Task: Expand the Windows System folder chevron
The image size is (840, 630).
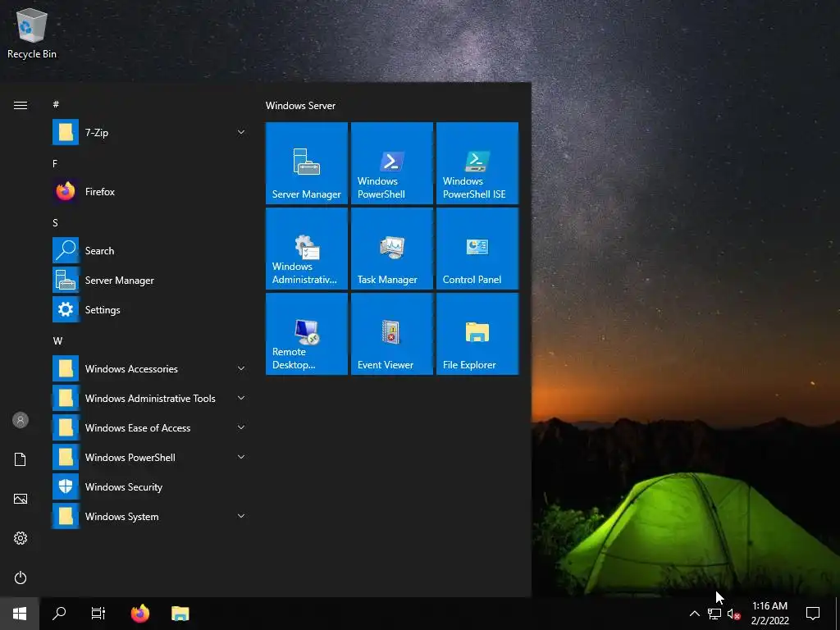Action: (x=241, y=516)
